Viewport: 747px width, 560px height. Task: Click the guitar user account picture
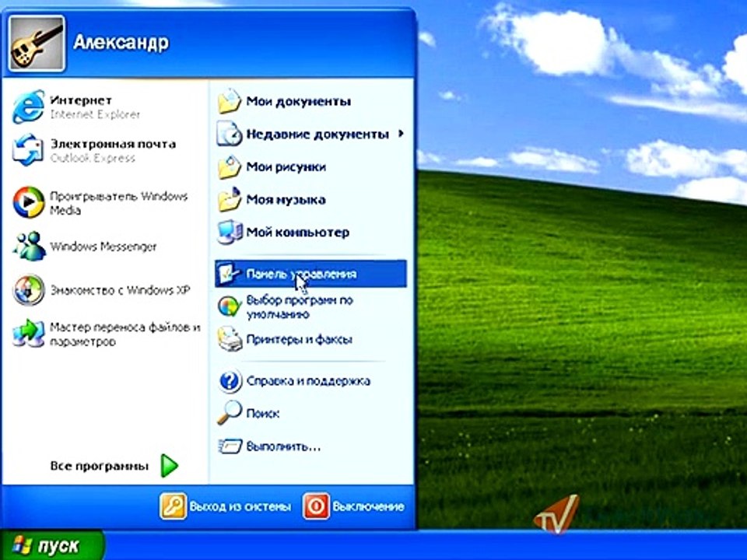tap(37, 44)
